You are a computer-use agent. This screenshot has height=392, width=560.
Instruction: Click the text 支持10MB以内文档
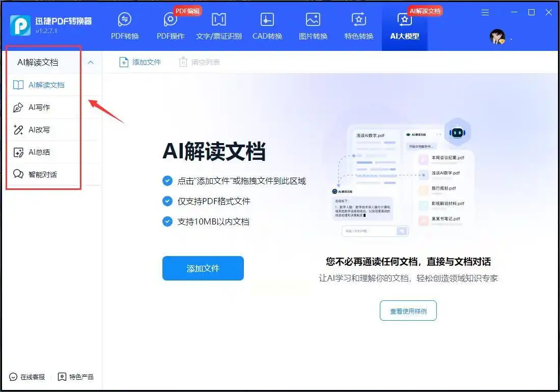pyautogui.click(x=213, y=221)
